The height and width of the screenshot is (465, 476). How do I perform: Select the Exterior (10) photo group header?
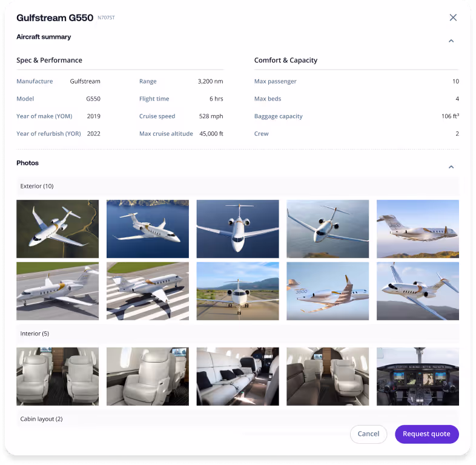coord(237,186)
